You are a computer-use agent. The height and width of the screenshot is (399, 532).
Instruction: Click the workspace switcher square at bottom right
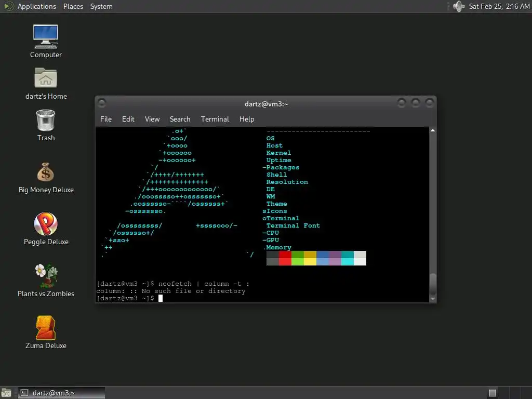(x=493, y=393)
